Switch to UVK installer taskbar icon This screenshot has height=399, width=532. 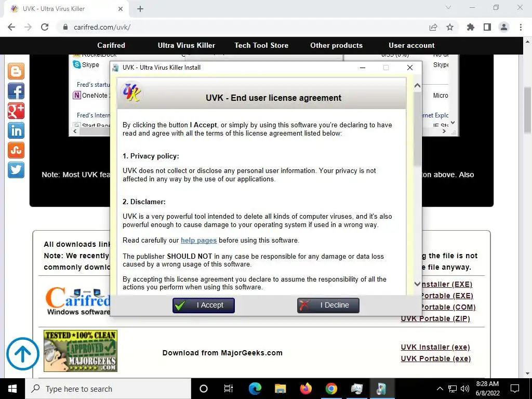click(382, 389)
